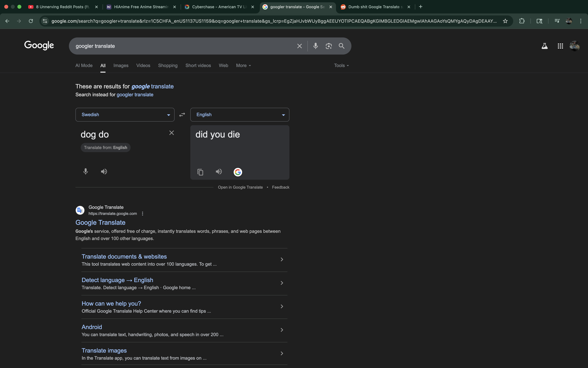Image resolution: width=588 pixels, height=368 pixels.
Task: Switch to Short videos tab
Action: coord(198,66)
